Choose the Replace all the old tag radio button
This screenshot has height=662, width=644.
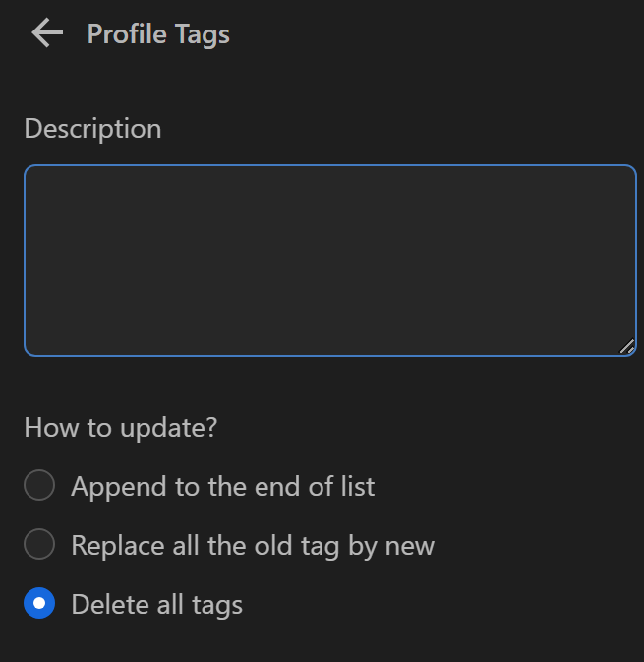tap(39, 545)
